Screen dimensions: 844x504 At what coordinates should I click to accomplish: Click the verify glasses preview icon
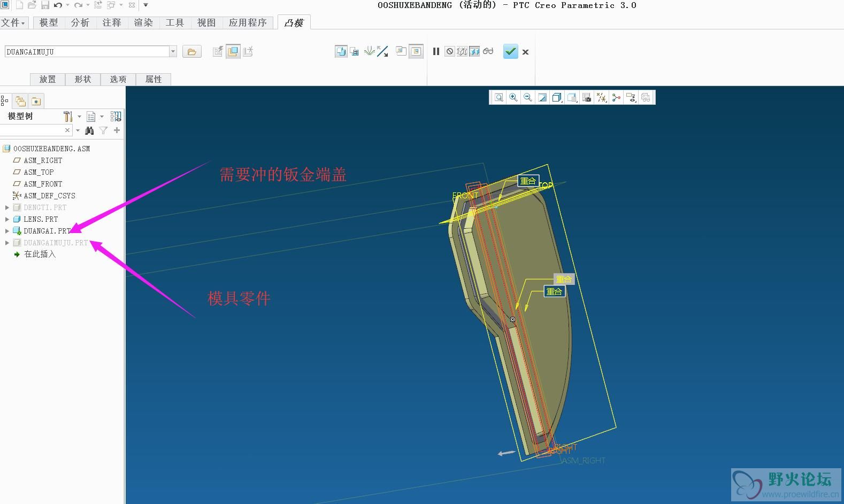point(488,51)
